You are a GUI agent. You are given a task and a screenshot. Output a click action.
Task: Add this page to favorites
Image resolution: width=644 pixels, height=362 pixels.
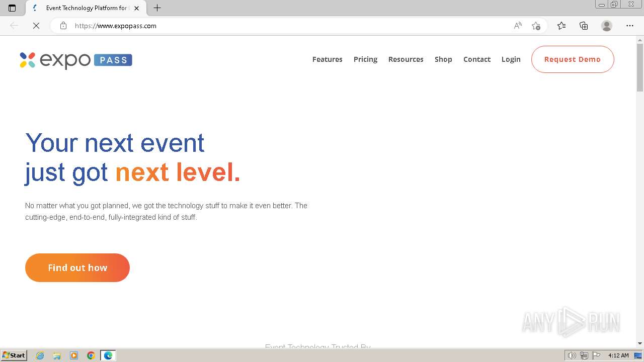tap(536, 26)
